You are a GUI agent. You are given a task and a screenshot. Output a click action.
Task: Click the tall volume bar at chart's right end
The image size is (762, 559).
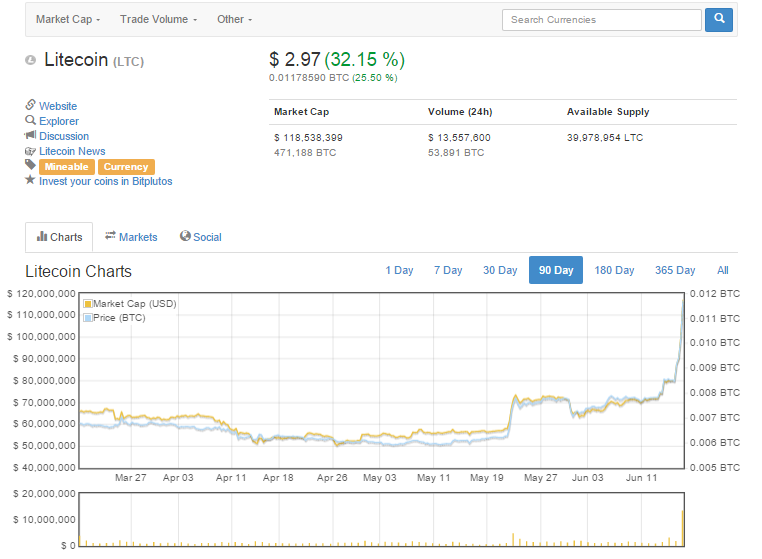683,528
